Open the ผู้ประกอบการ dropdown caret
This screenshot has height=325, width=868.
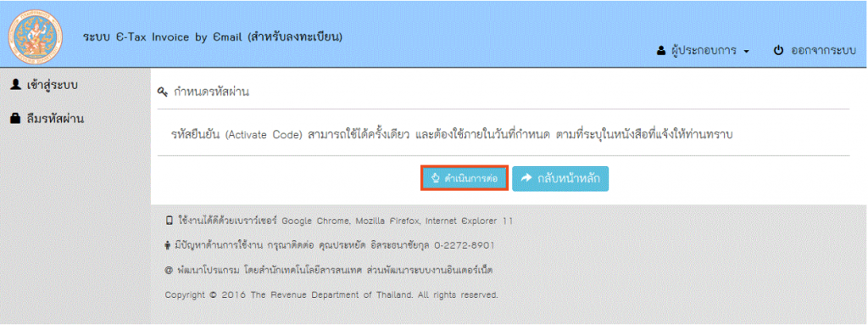746,51
